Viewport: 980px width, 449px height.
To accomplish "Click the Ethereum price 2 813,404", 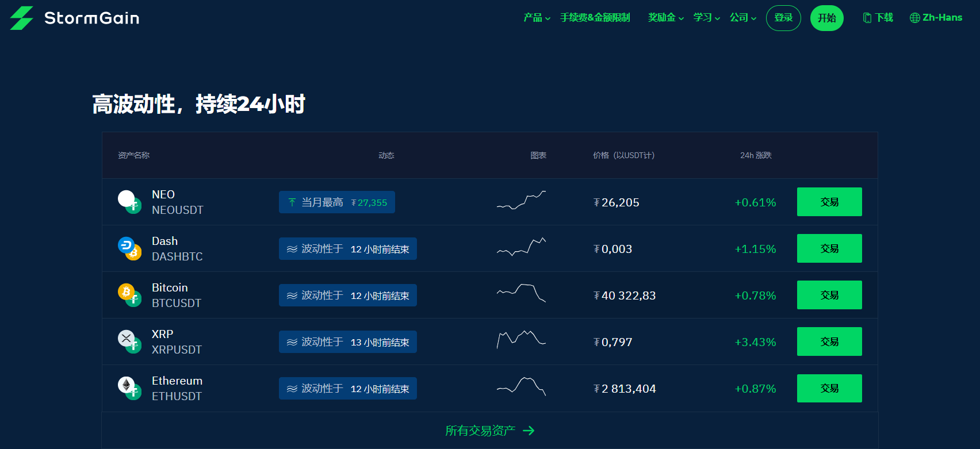I will (625, 389).
